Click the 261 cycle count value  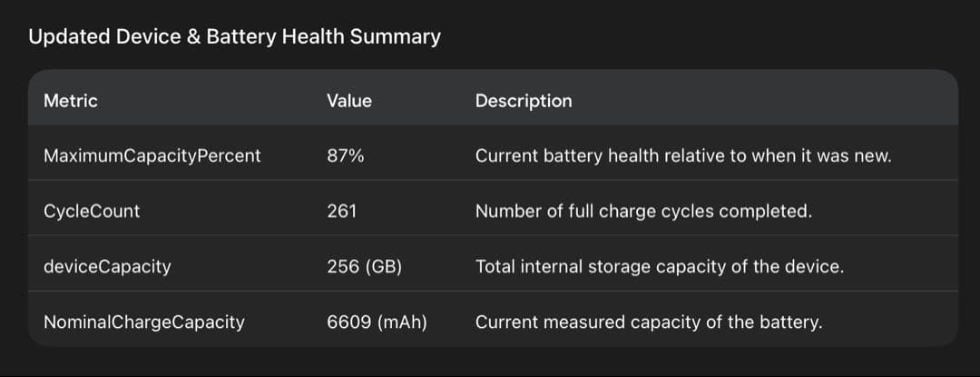342,212
